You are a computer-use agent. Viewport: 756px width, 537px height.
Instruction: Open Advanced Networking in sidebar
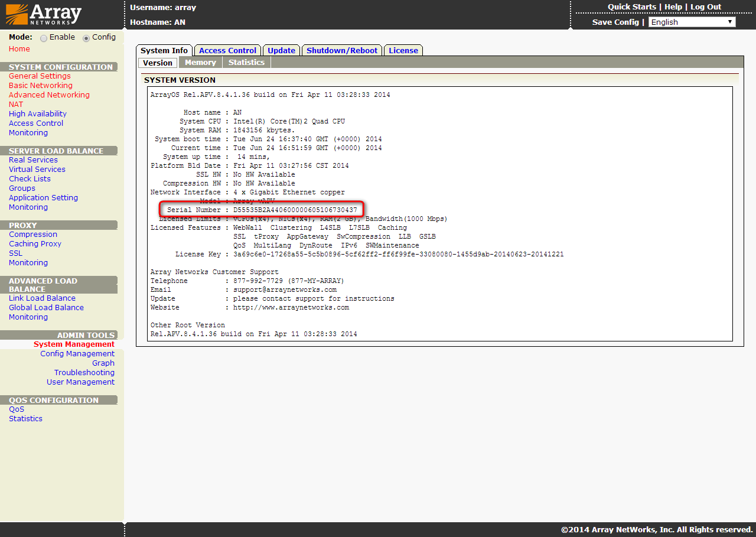[49, 95]
